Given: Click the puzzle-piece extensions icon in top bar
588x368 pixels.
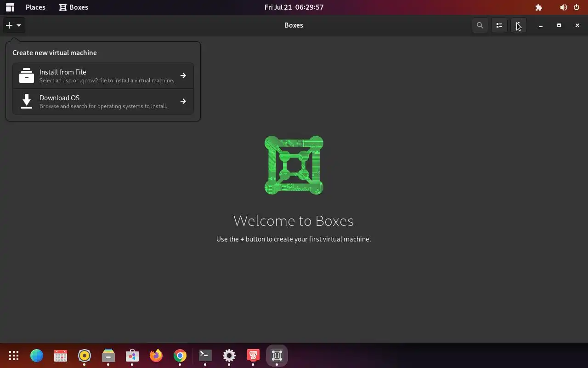Looking at the screenshot, I should click(x=539, y=7).
